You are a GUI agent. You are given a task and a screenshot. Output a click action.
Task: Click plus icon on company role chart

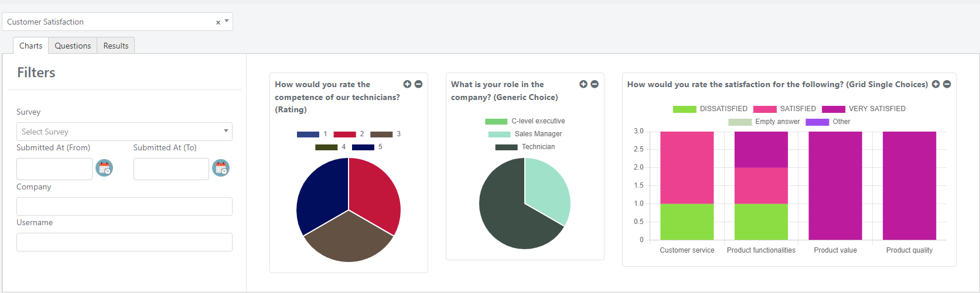coord(583,84)
